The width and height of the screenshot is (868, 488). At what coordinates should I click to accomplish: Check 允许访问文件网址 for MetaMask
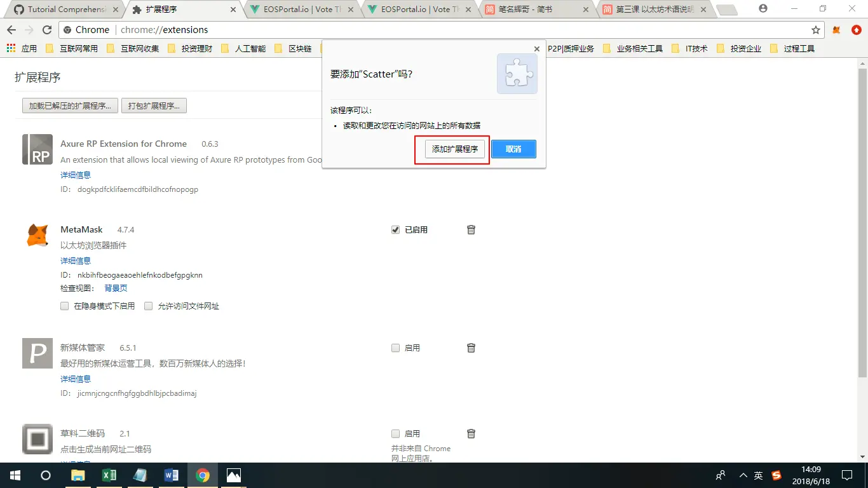[149, 306]
